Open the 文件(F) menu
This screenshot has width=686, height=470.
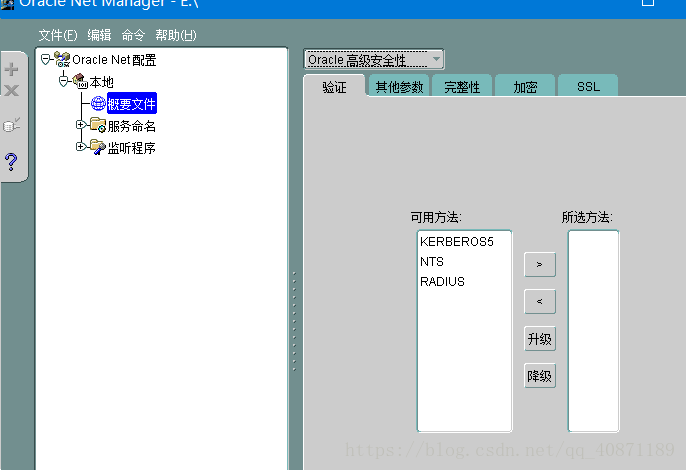point(58,35)
